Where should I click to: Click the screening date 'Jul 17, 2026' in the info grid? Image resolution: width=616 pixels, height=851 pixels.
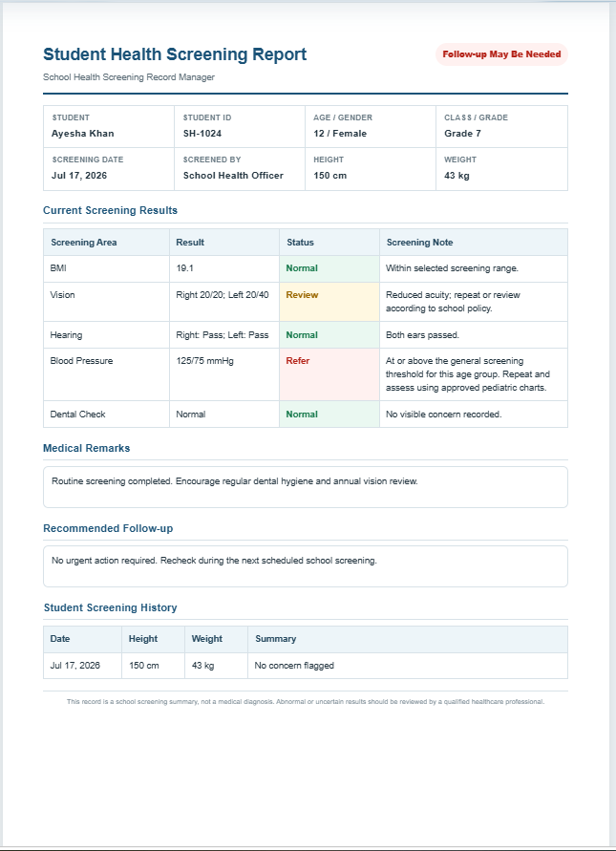tap(79, 176)
